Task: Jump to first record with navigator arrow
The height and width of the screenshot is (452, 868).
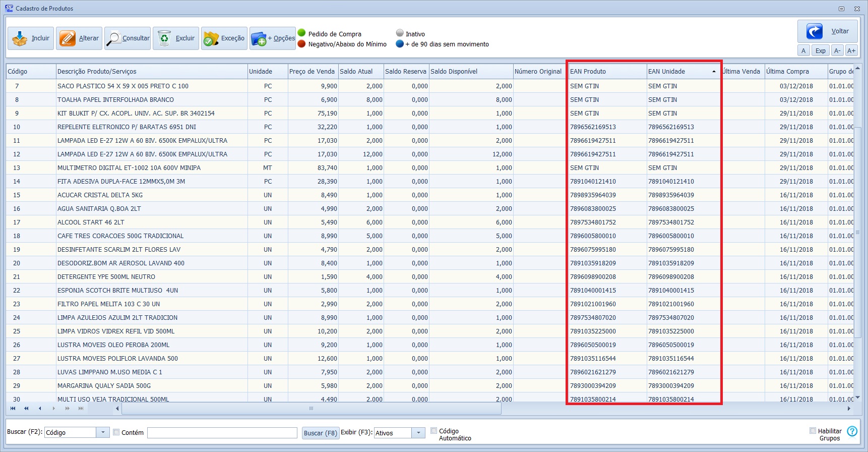Action: 13,409
